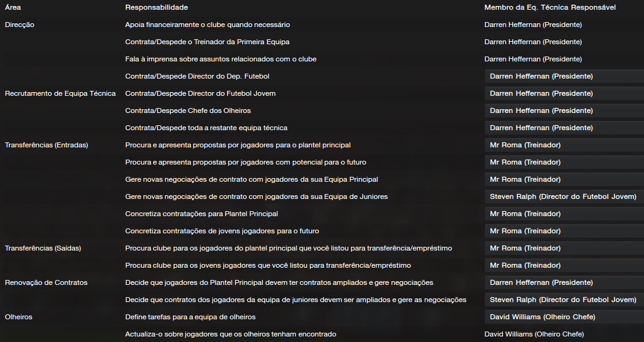Open dropdown for Contrata/Despede Chefe dos Olheiros
Image resolution: width=644 pixels, height=342 pixels.
coord(564,111)
